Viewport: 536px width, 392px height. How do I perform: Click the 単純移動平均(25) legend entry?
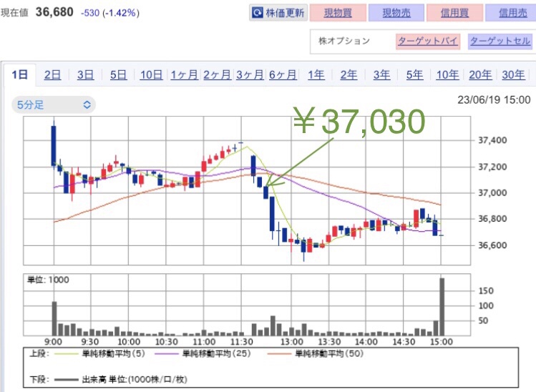point(203,353)
